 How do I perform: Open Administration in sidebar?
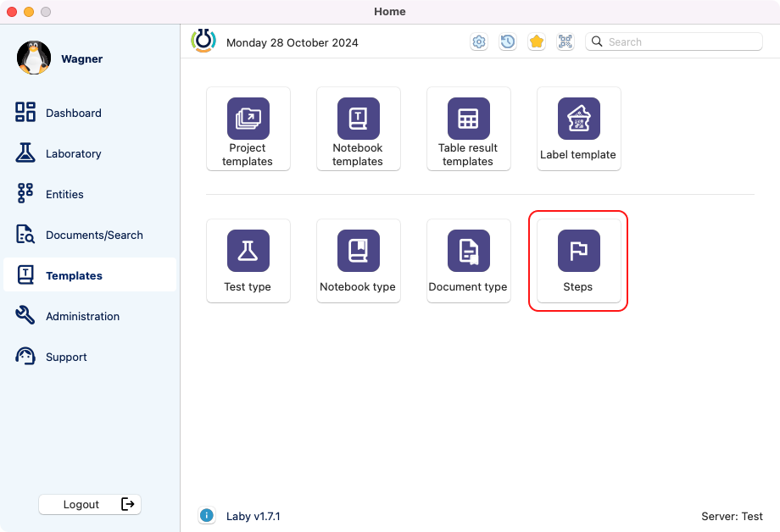point(90,316)
